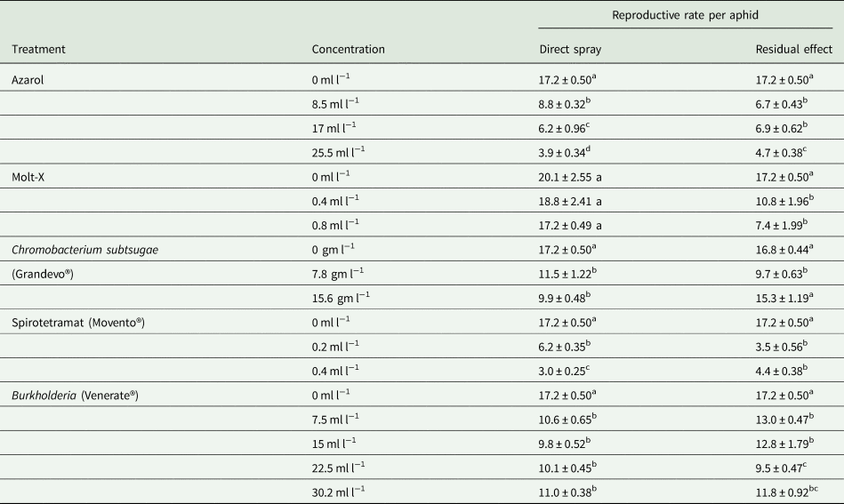Select the Chromobacterium subtsugae treatment name
The height and width of the screenshot is (504, 844).
click(x=85, y=250)
